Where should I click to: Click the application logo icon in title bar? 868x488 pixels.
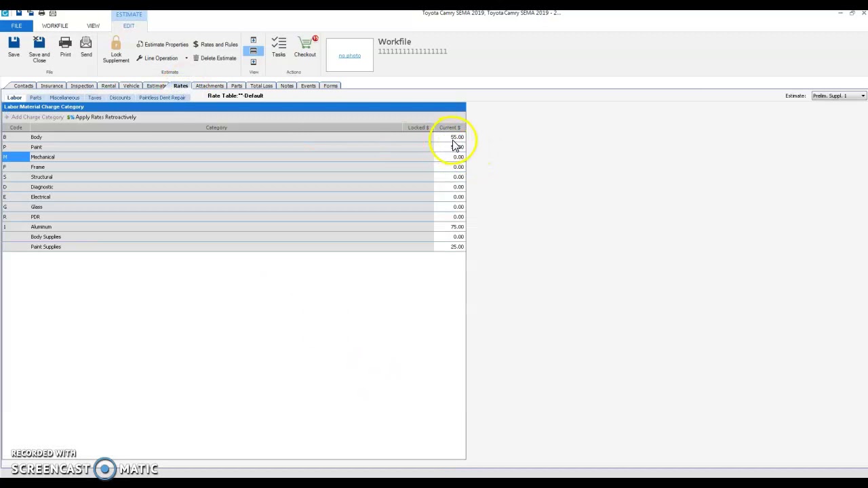(x=5, y=13)
